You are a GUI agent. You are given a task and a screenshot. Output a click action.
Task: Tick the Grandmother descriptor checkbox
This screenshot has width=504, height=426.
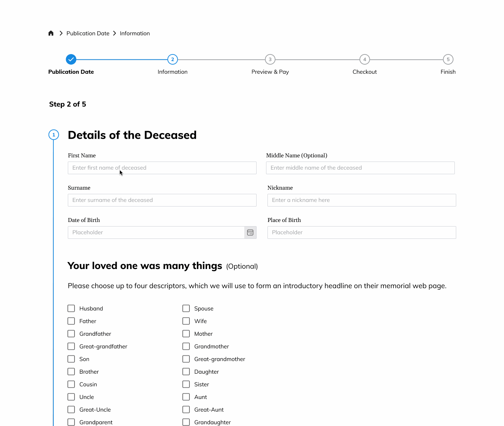pyautogui.click(x=186, y=346)
